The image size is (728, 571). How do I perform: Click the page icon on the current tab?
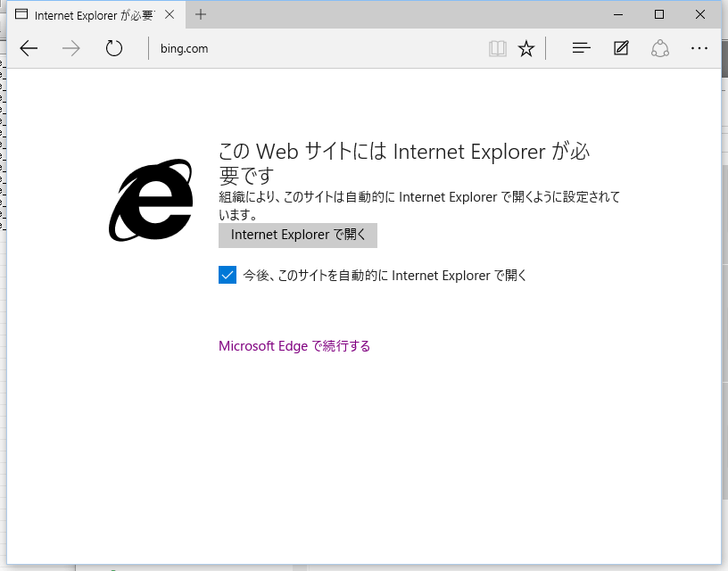pos(23,14)
